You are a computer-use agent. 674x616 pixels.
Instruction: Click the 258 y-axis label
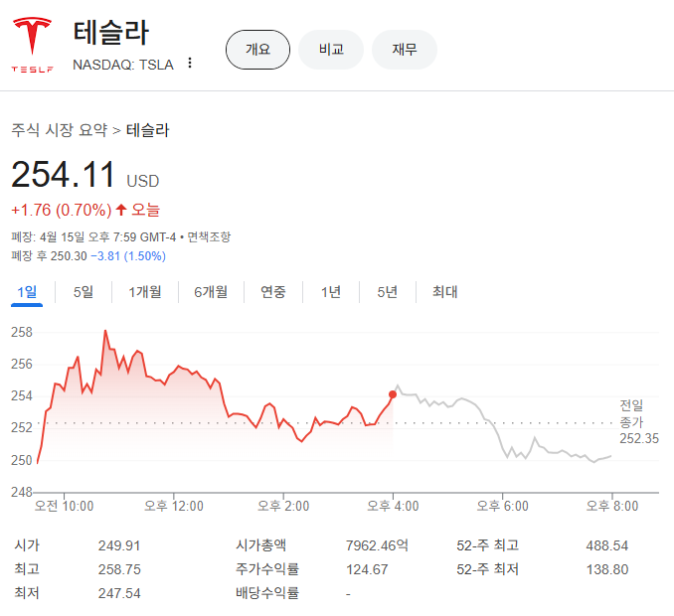(22, 332)
